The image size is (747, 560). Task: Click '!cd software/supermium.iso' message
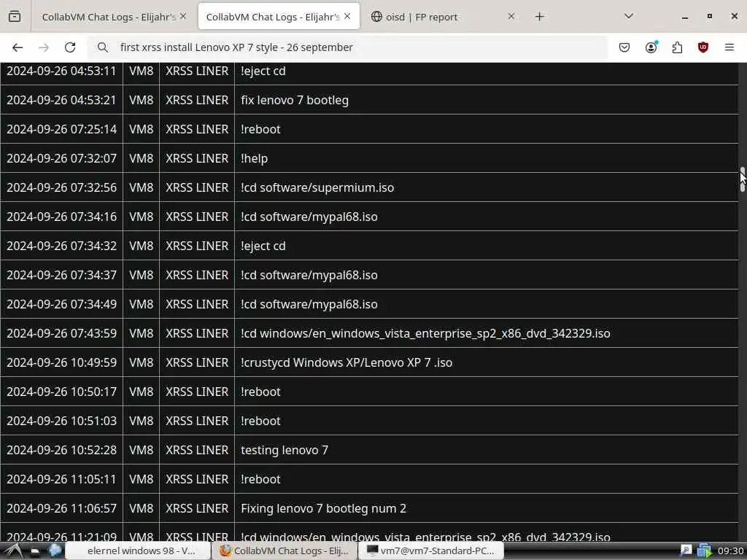(317, 187)
